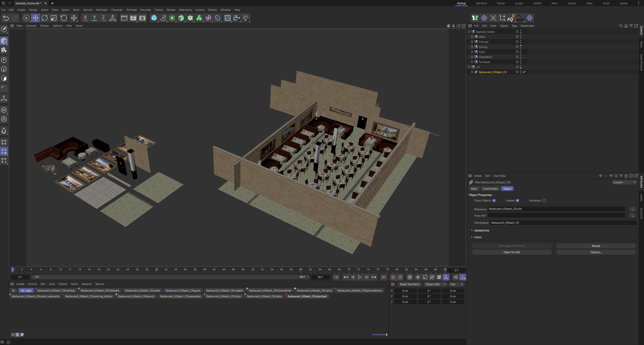This screenshot has width=644, height=345.
Task: Select the Move tool in toolbar
Action: point(35,18)
